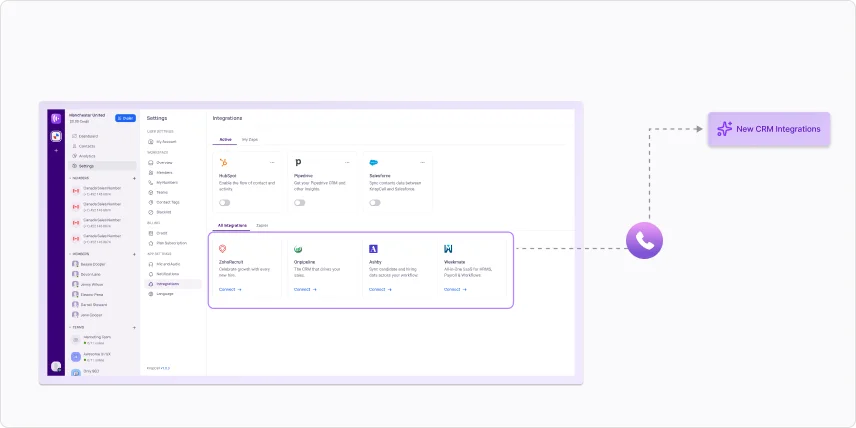Click Connect on the ZohoRecruit card
This screenshot has height=428, width=856.
[x=230, y=289]
